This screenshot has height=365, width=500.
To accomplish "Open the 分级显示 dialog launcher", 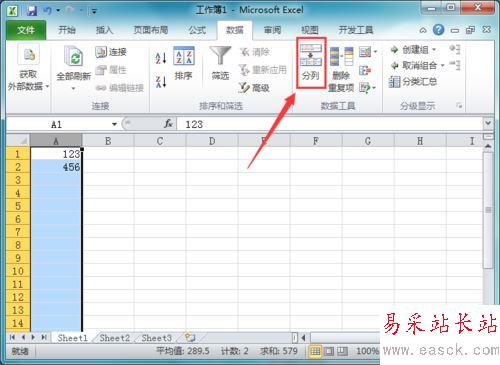I will (459, 106).
